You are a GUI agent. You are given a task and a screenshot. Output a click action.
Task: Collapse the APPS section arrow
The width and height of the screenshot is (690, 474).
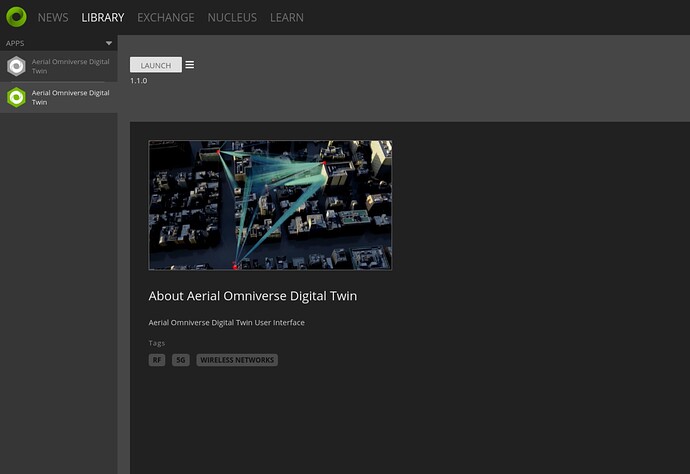[x=109, y=43]
